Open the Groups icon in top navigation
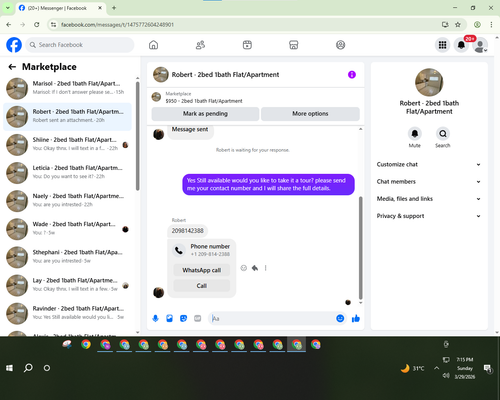Image resolution: width=500 pixels, height=400 pixels. point(340,45)
